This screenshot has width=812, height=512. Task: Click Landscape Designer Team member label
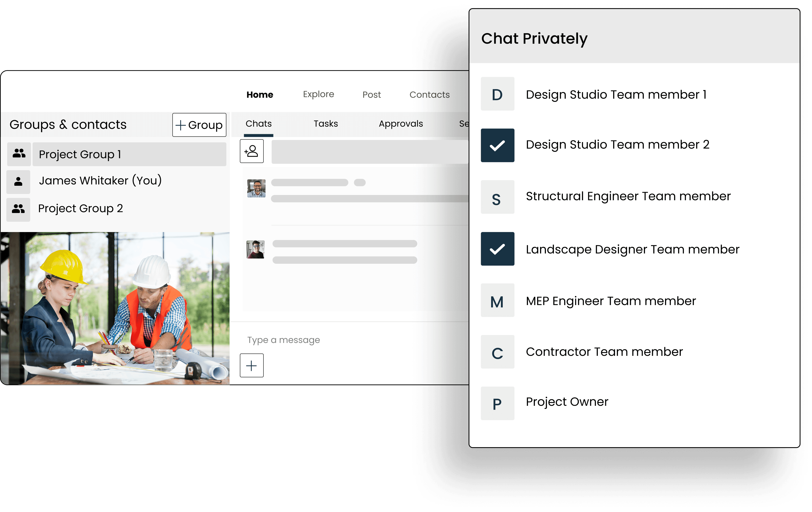(632, 250)
